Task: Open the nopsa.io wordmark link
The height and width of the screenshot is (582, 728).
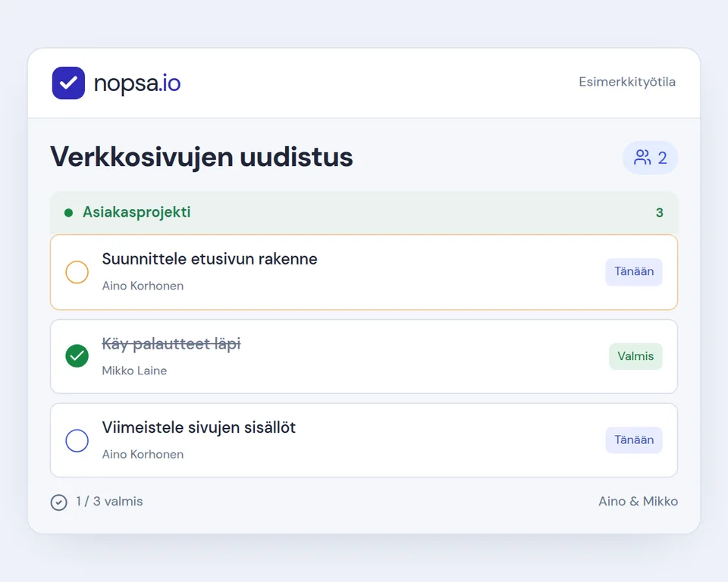Action: coord(137,83)
